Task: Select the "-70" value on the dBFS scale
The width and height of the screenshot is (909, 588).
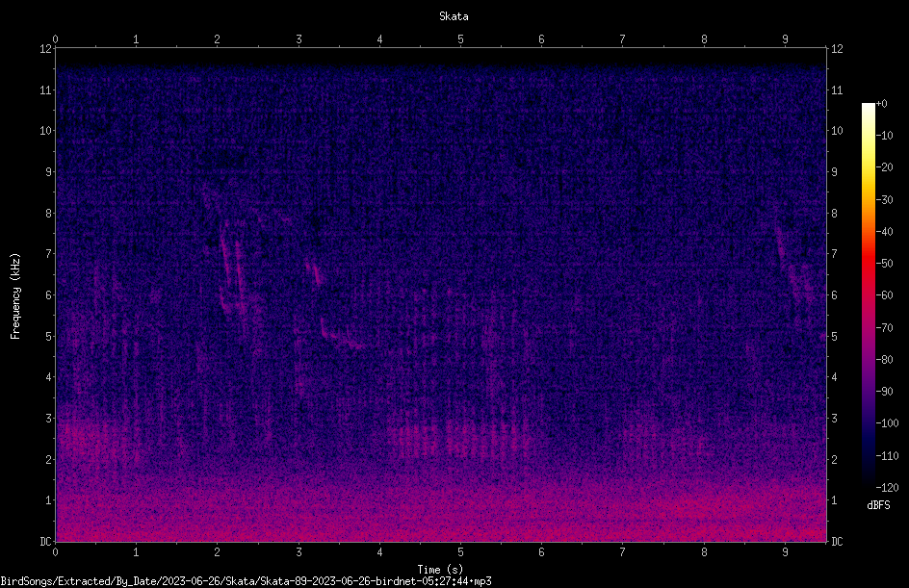Action: tap(884, 328)
